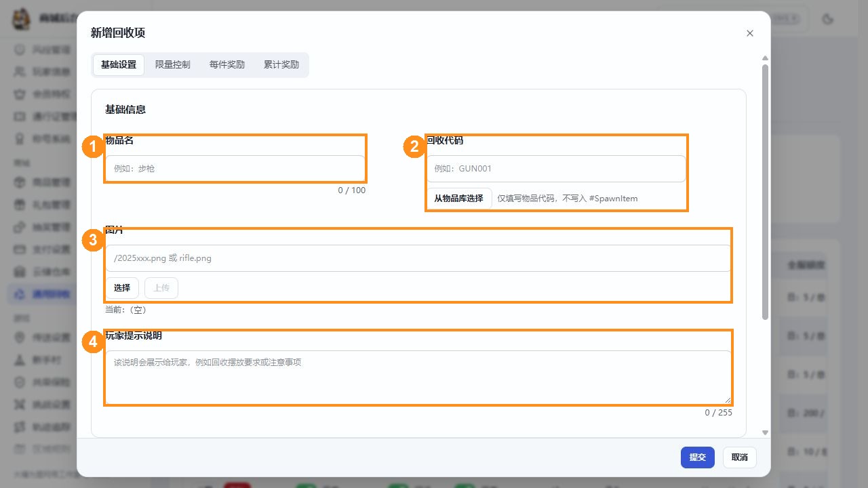868x488 pixels.
Task: Click the 基础信息 section heading
Action: [x=125, y=109]
